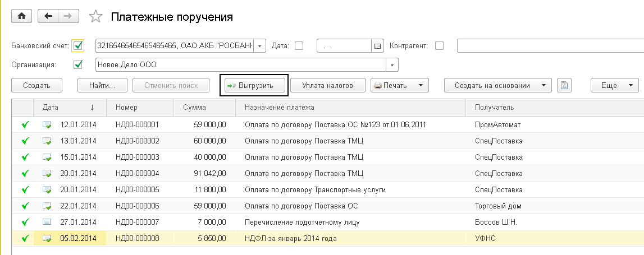This screenshot has height=255, width=644.
Task: Enable the Дата filter checkbox
Action: (x=299, y=46)
